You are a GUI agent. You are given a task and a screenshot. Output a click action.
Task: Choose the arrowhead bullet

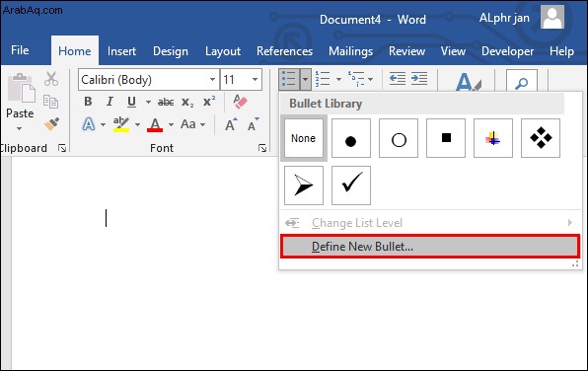click(304, 185)
